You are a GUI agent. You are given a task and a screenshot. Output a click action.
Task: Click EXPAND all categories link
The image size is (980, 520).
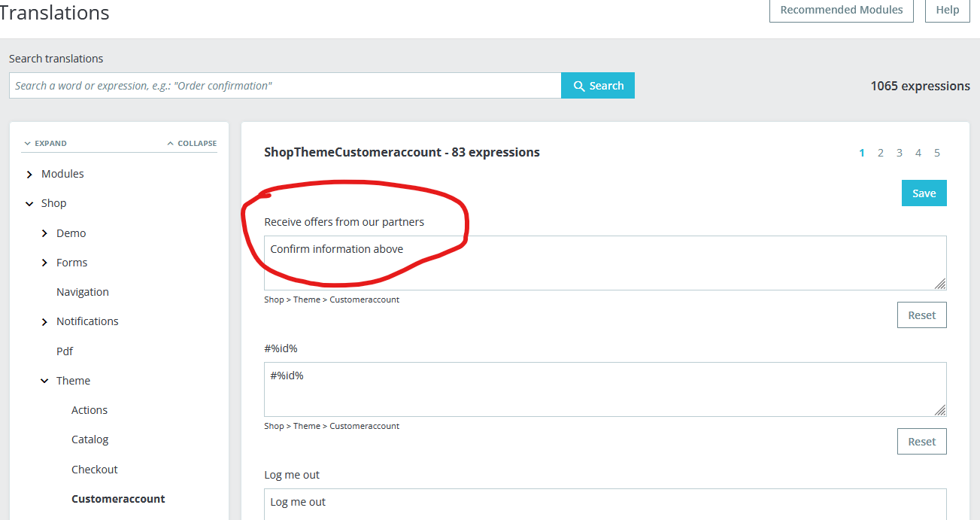tap(45, 143)
